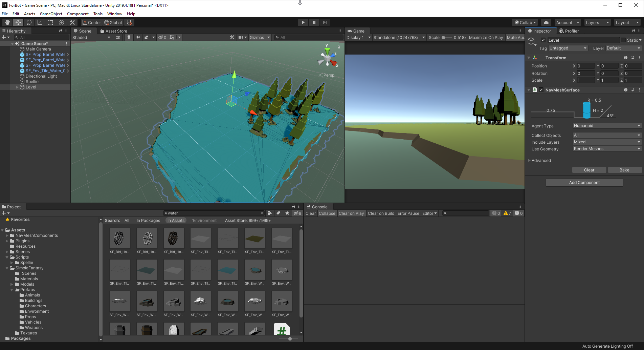Click the Bake button
Screen dimensions: 644x350
tap(624, 170)
